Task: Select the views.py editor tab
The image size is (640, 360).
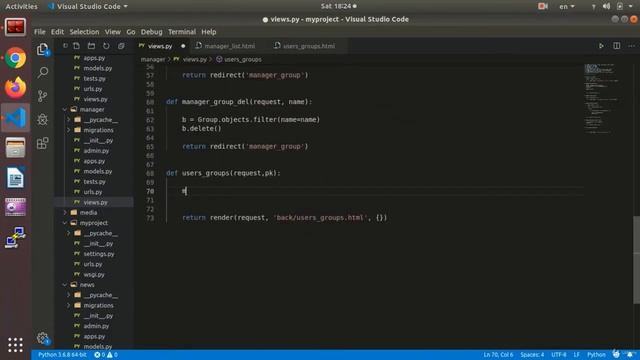Action: coord(160,46)
